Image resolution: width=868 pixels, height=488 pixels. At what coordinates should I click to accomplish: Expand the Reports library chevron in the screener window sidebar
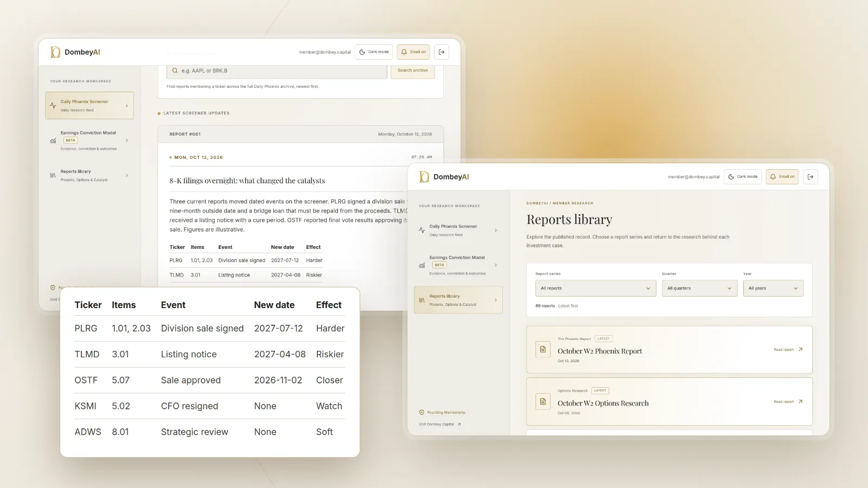[x=127, y=175]
